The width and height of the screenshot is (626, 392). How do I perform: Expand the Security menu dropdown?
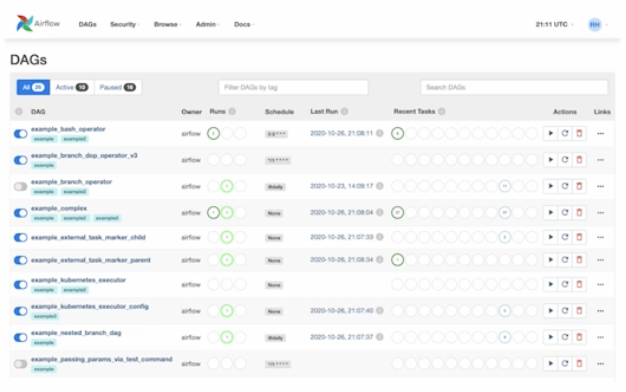click(x=125, y=24)
